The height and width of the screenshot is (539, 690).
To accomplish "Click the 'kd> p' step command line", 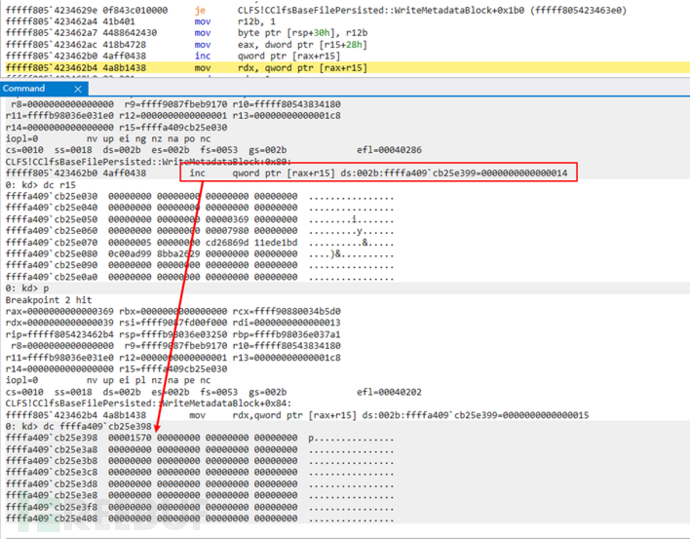I will 27,289.
